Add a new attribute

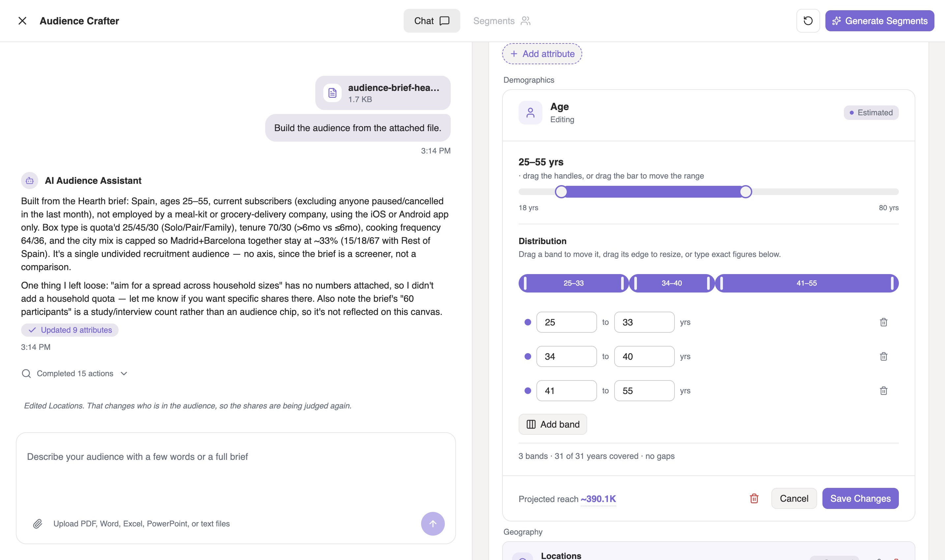[x=542, y=54]
